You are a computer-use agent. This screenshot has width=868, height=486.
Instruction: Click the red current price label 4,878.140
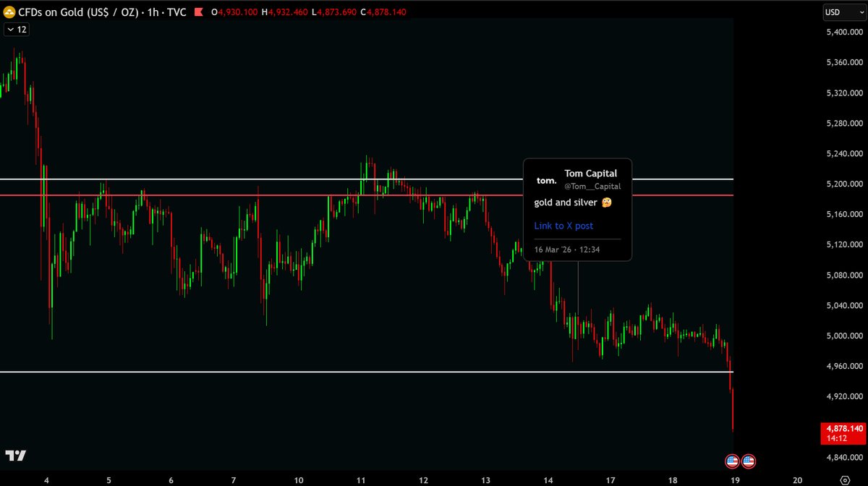[843, 428]
